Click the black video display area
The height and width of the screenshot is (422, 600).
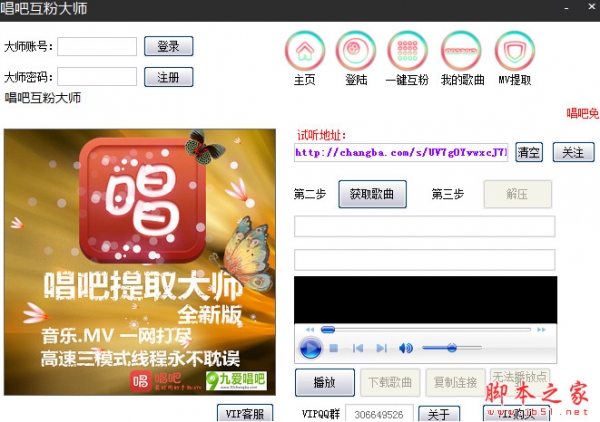point(426,300)
